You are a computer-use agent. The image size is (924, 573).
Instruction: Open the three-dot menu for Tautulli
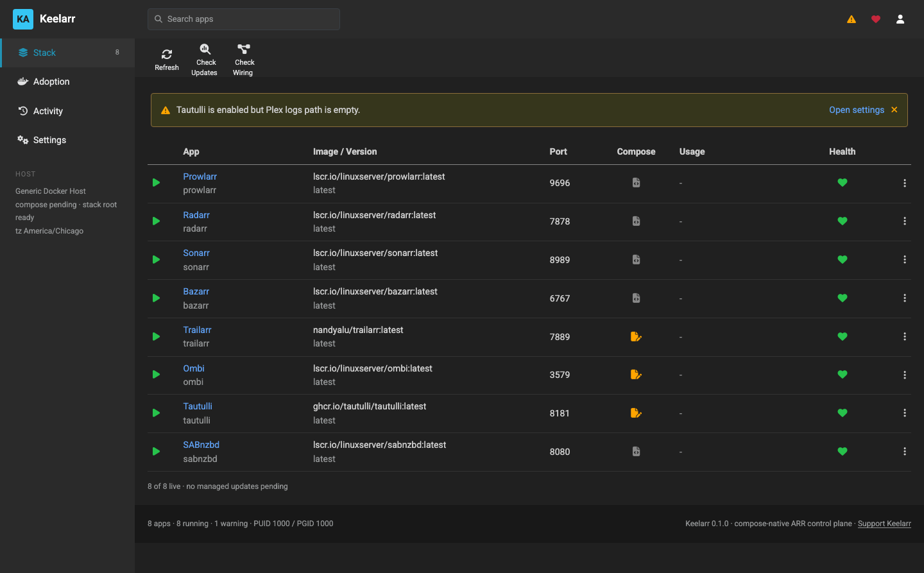[905, 413]
